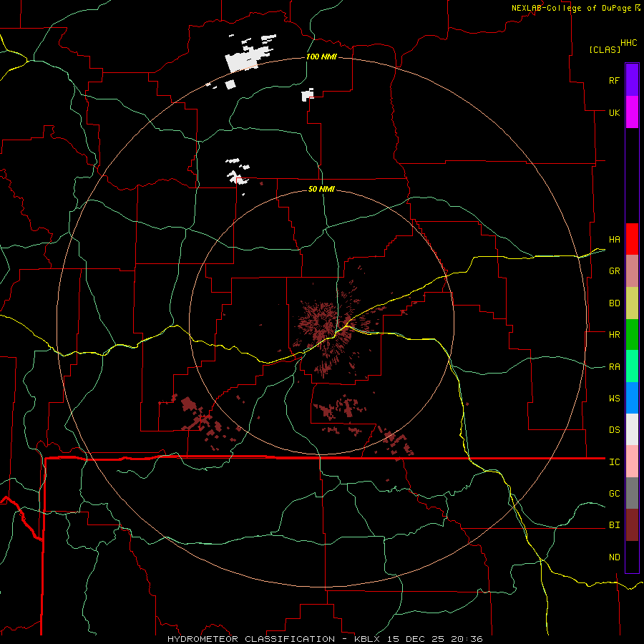
Task: Click the HA red legend color swatch
Action: coord(632,239)
